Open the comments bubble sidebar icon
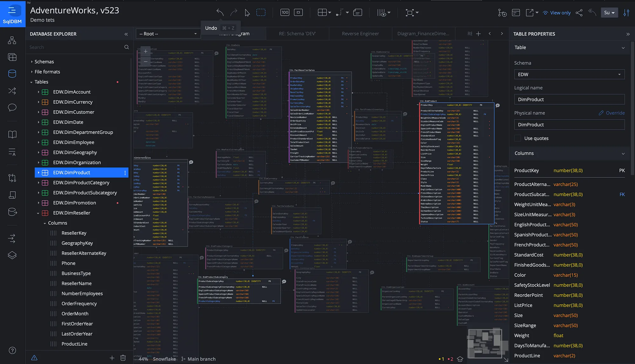 pyautogui.click(x=12, y=107)
